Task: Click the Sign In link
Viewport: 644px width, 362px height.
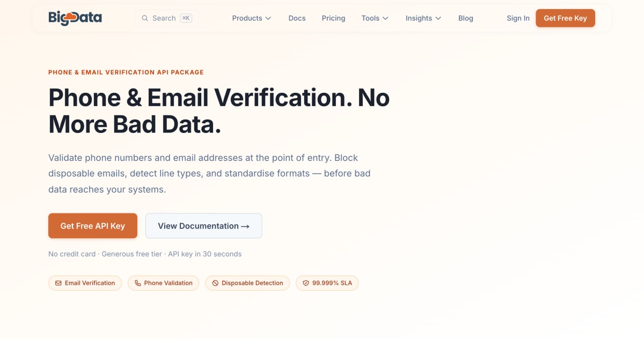Action: pyautogui.click(x=518, y=18)
